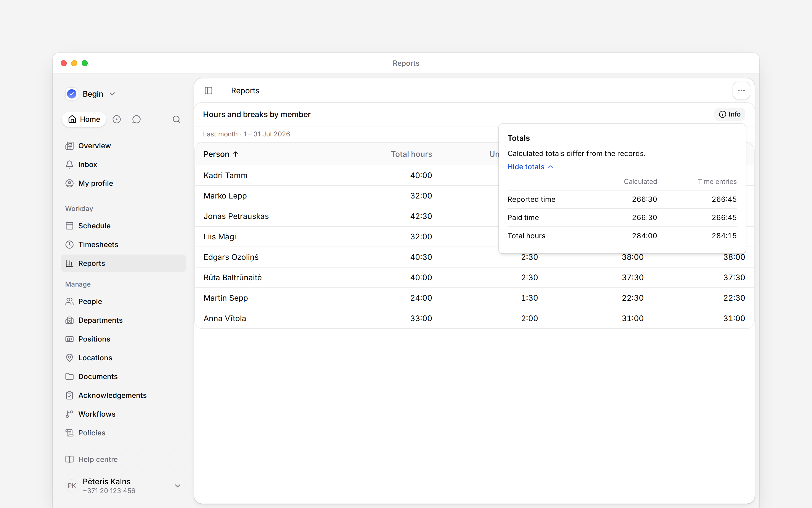Click the Locations pin icon

[x=70, y=358]
